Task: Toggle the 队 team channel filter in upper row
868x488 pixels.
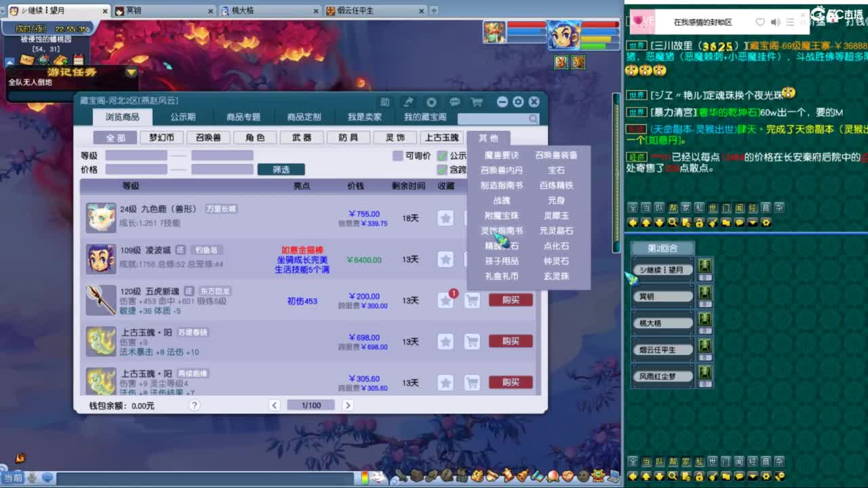Action: point(659,208)
